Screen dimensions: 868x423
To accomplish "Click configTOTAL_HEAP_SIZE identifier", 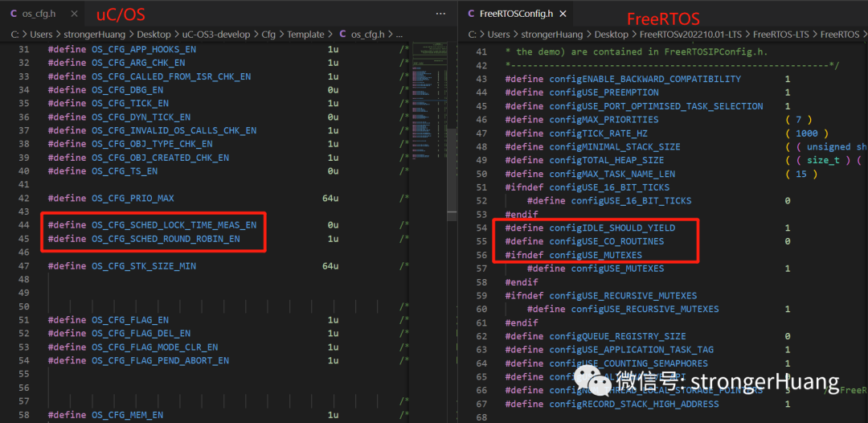I will click(x=607, y=160).
